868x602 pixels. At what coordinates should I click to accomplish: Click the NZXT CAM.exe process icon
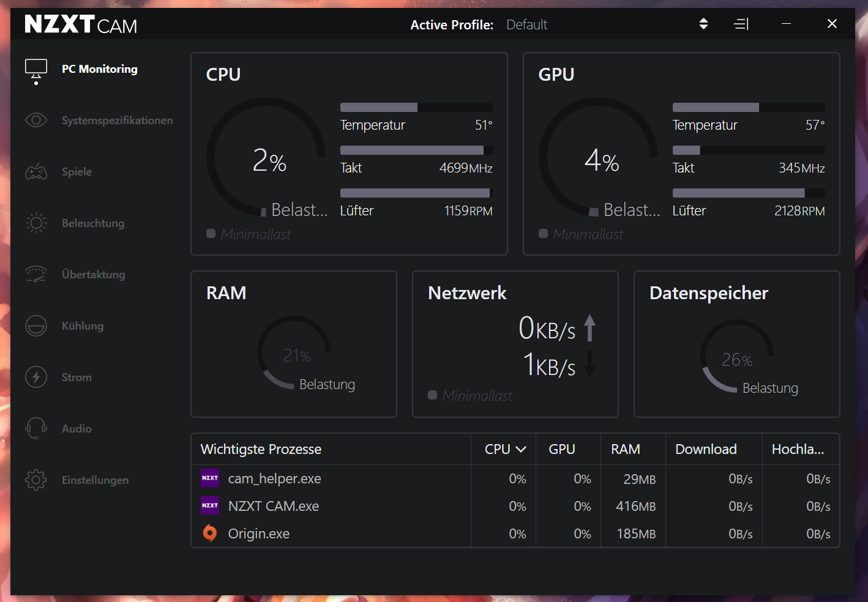(x=210, y=505)
